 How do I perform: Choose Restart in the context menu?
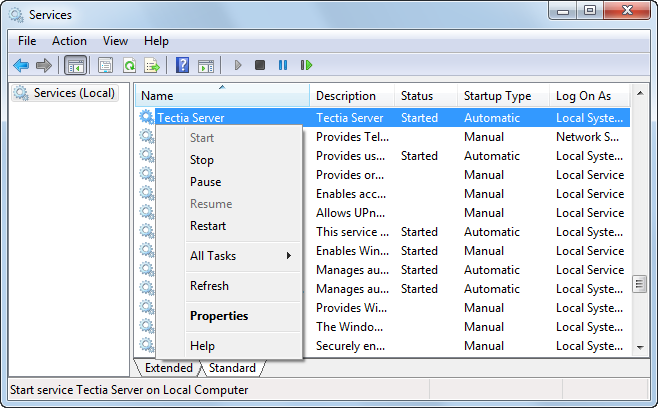click(229, 226)
